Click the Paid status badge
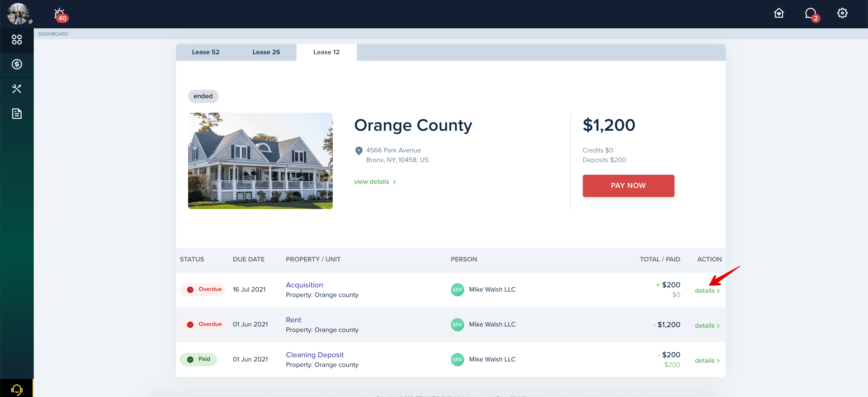This screenshot has height=397, width=868. click(x=198, y=360)
